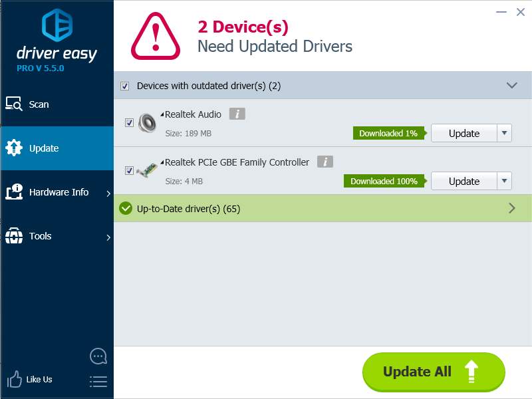Click the network card device icon
Screen dimensions: 532x399
147,170
